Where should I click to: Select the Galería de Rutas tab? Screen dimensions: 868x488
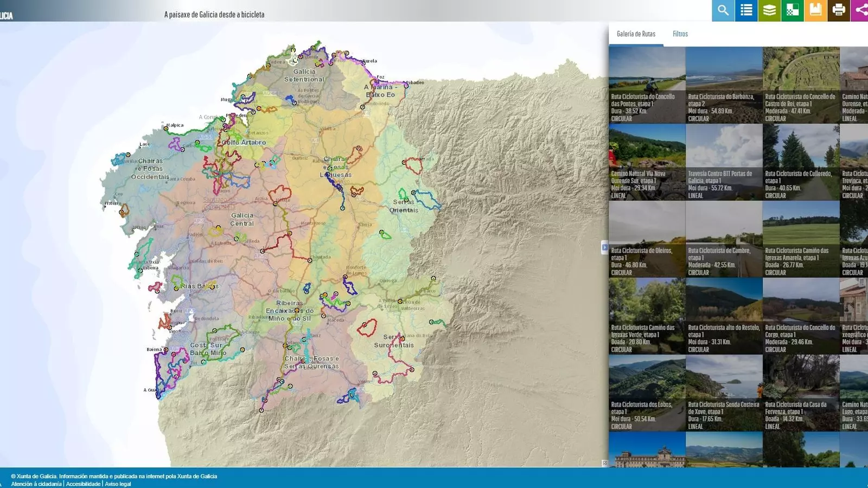pyautogui.click(x=636, y=34)
